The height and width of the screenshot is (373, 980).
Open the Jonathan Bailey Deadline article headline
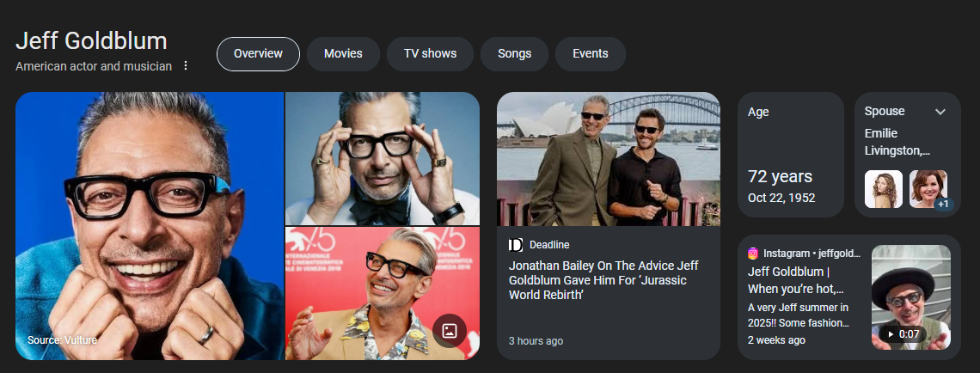[x=603, y=280]
